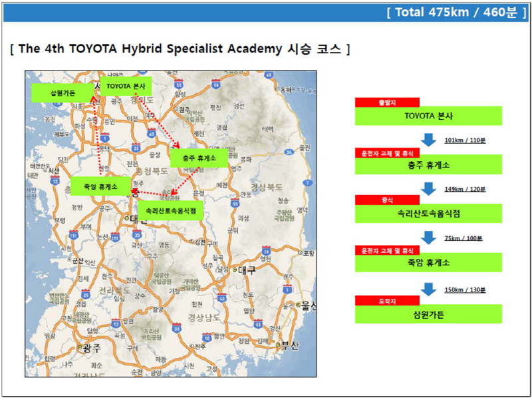Select the 죽암 휴게소 label on the map
The height and width of the screenshot is (398, 532).
[x=100, y=186]
